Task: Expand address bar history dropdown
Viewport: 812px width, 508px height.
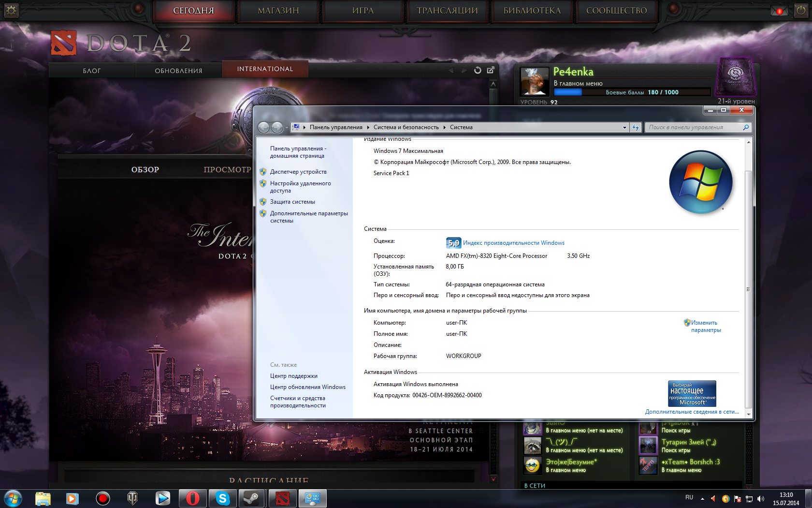Action: 624,128
